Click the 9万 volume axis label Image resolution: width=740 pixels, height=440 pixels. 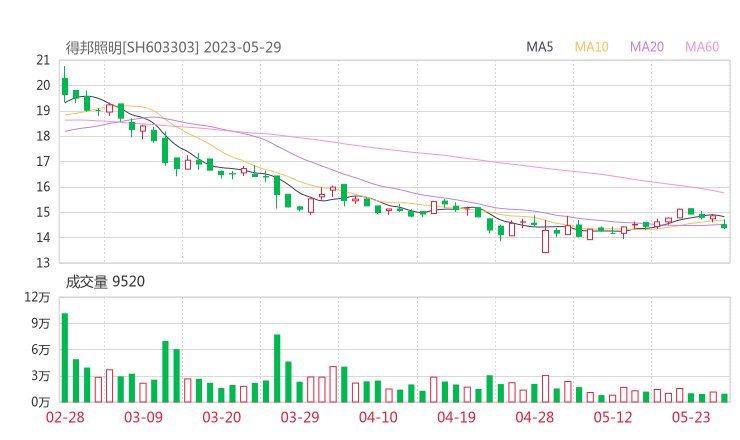pos(41,323)
